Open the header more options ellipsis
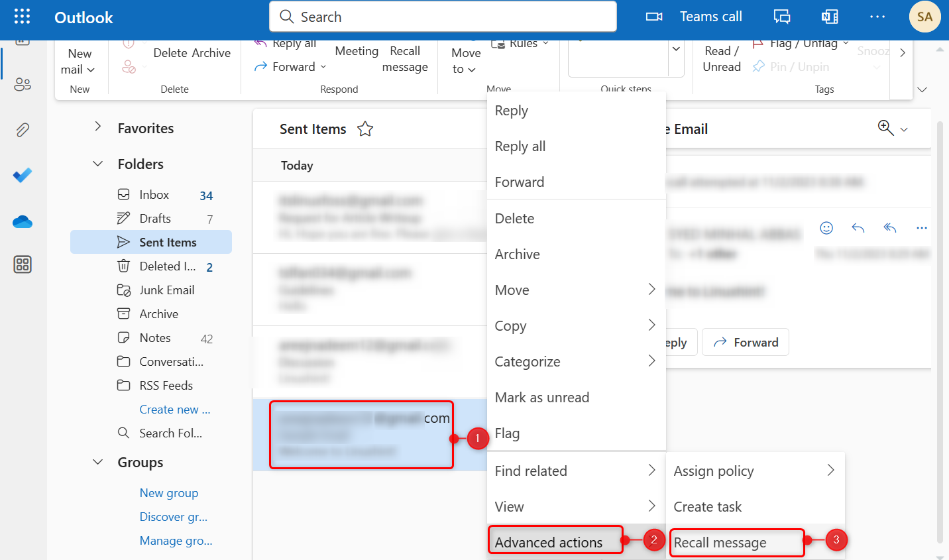The height and width of the screenshot is (560, 949). click(877, 17)
